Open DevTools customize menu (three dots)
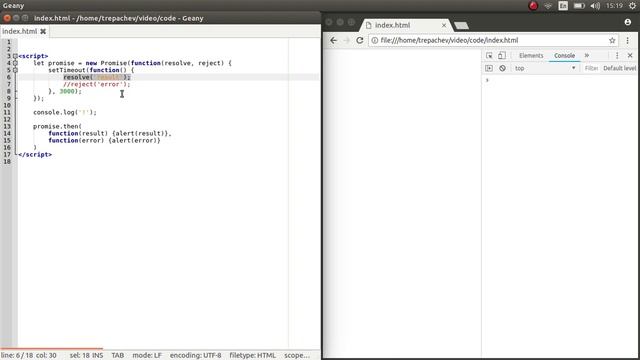Image resolution: width=640 pixels, height=360 pixels. [617, 56]
